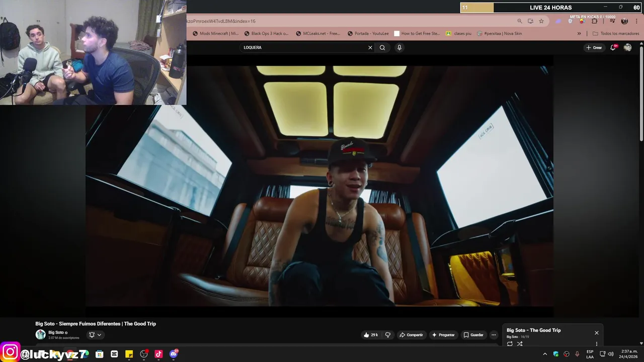
Task: Click the address bar URL
Action: click(x=221, y=21)
